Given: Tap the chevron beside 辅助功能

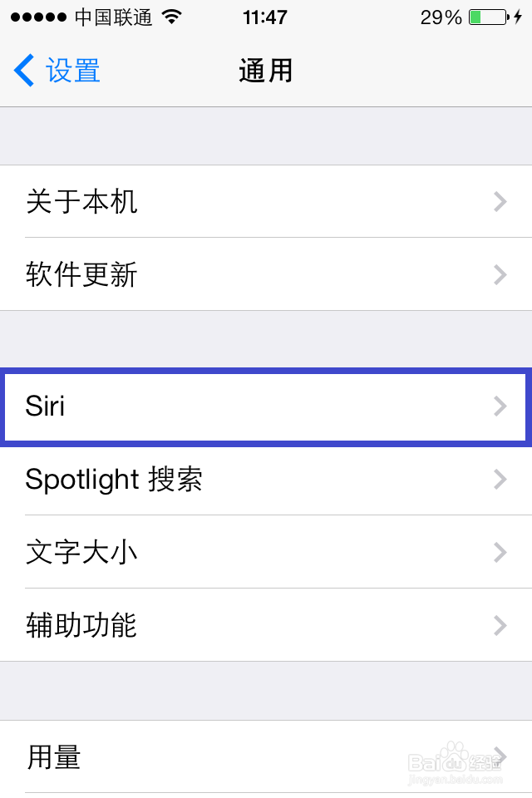Looking at the screenshot, I should click(x=500, y=625).
